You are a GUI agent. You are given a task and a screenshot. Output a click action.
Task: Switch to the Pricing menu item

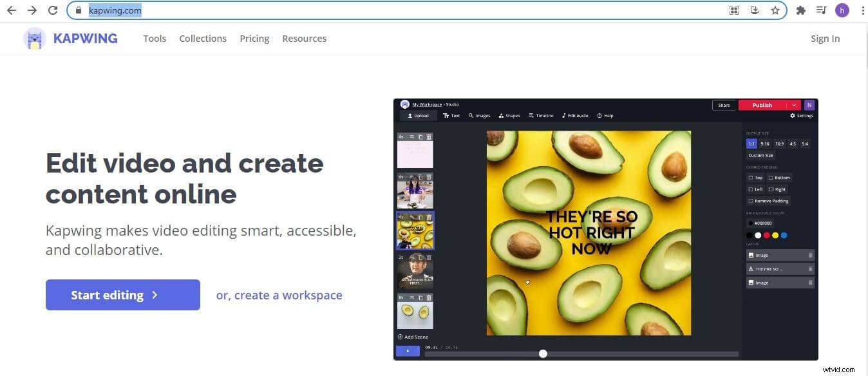pos(254,39)
